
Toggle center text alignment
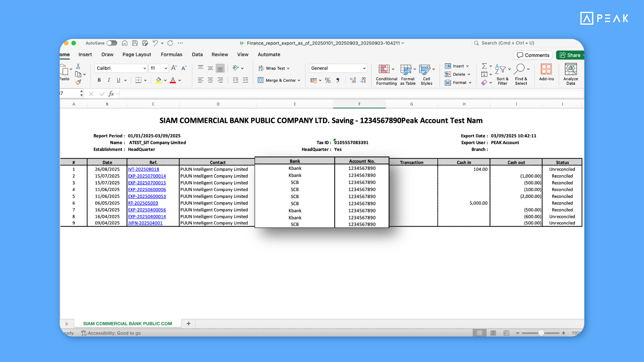coord(210,80)
